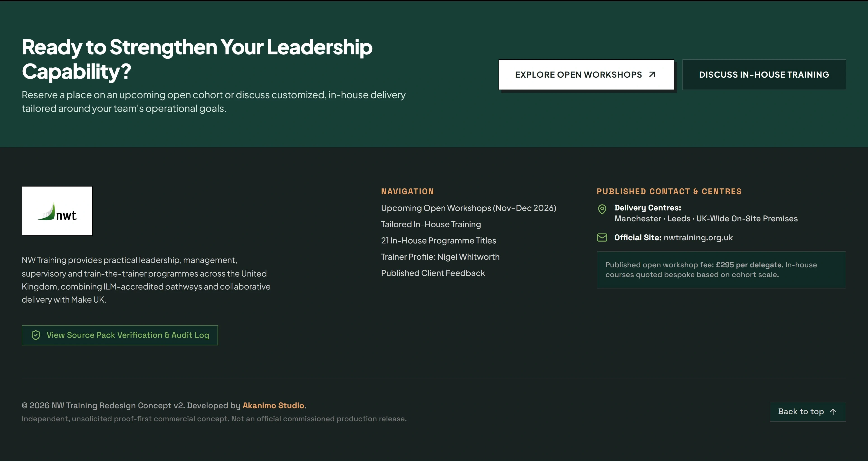Screen dimensions: 868x462
Task: Open 21 In-House Programme Titles link
Action: tap(438, 240)
